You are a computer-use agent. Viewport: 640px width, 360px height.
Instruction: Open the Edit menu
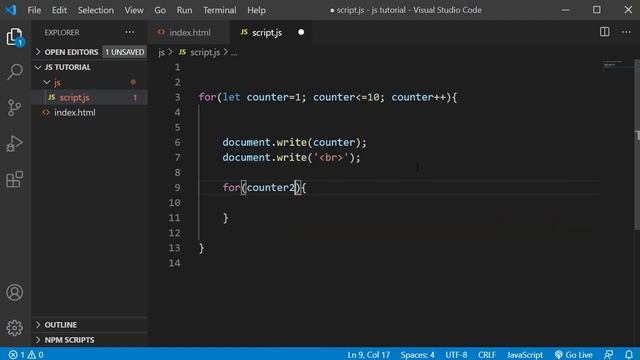pyautogui.click(x=59, y=10)
